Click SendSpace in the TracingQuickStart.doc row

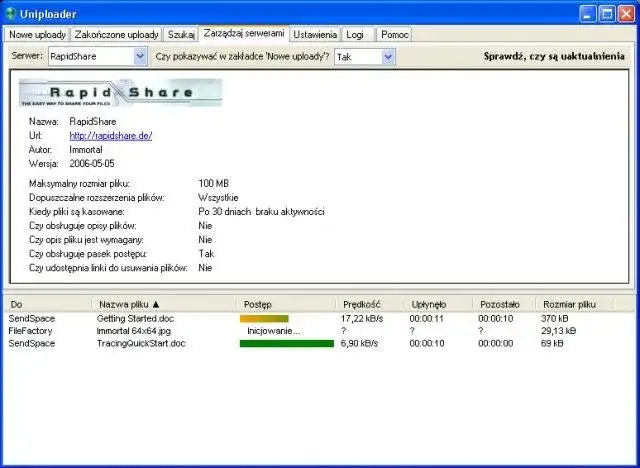click(x=31, y=344)
